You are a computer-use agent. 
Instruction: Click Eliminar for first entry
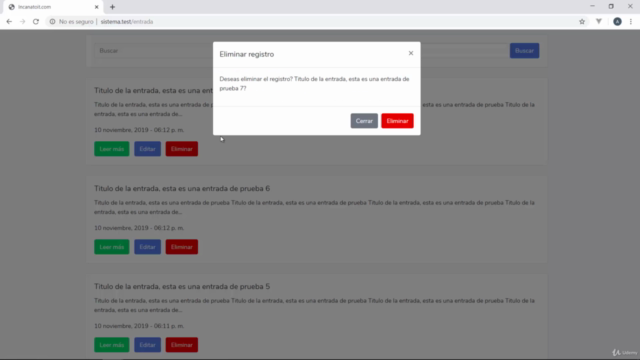(182, 149)
